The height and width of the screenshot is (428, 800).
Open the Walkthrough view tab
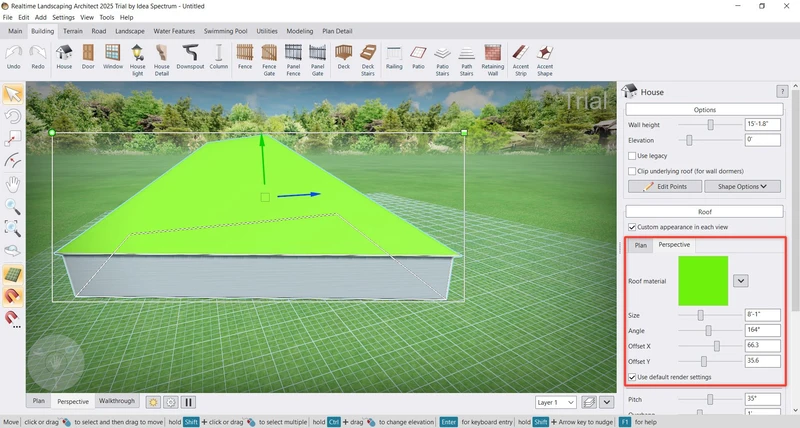click(x=116, y=401)
